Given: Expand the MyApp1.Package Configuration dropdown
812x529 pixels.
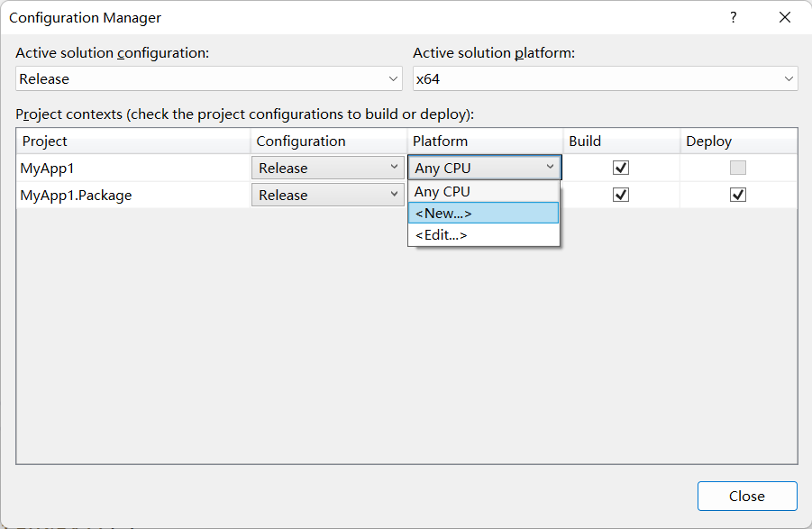Looking at the screenshot, I should pos(328,195).
